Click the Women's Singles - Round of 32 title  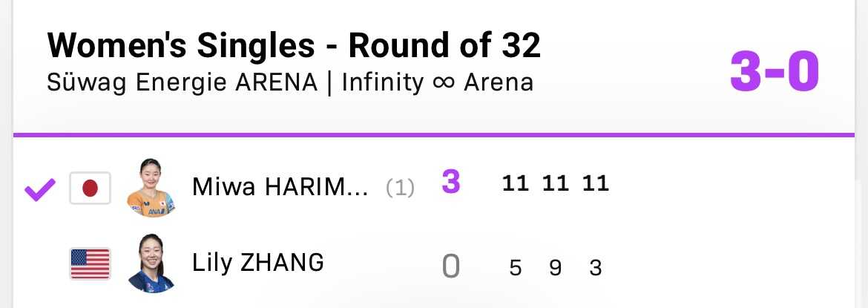pos(294,47)
